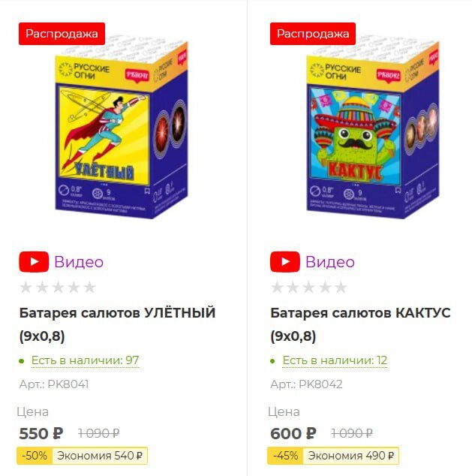The image size is (472, 476).
Task: Click the 550 ₽ price of УЛЁТНЫЙ
Action: coord(41,433)
